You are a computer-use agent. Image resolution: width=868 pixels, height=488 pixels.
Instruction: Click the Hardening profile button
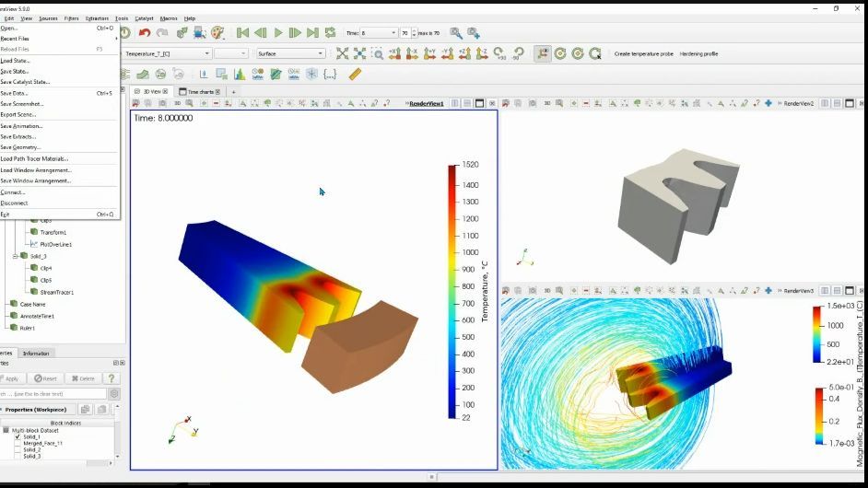pyautogui.click(x=698, y=53)
